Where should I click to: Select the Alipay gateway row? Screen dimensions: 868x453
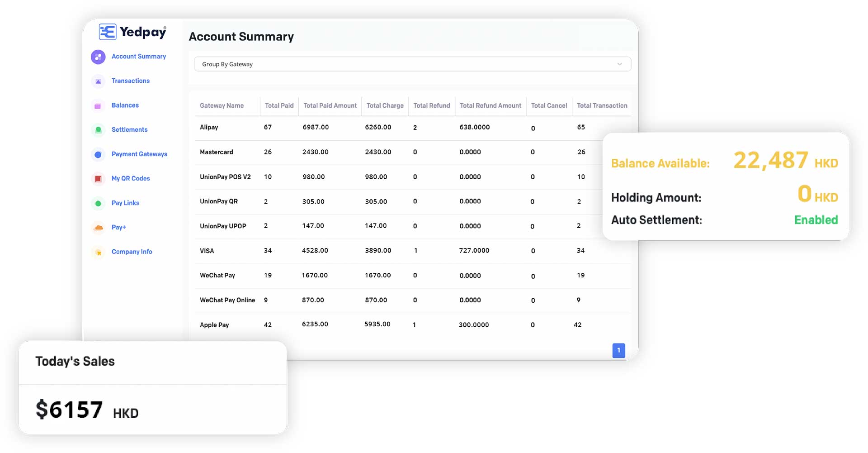tap(209, 128)
